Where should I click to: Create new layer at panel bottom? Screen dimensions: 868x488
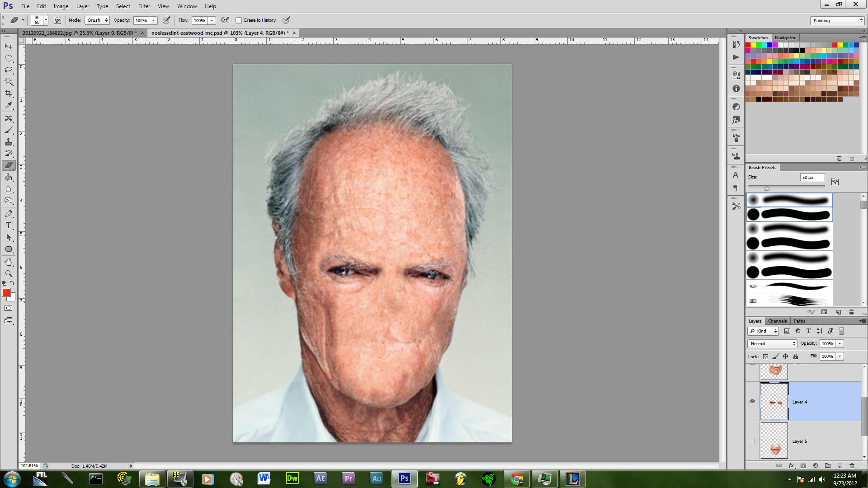pos(840,465)
